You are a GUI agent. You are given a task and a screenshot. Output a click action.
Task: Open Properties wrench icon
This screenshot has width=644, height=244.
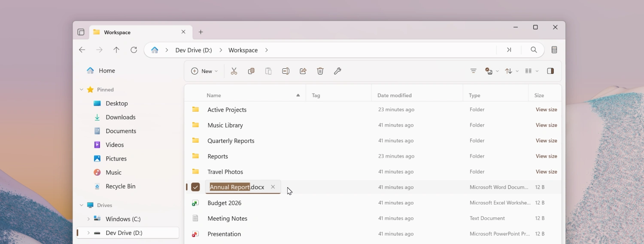click(337, 71)
